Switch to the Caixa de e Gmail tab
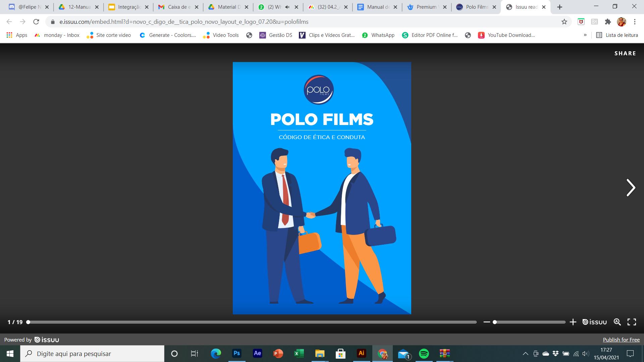Image resolution: width=644 pixels, height=362 pixels. click(x=178, y=7)
